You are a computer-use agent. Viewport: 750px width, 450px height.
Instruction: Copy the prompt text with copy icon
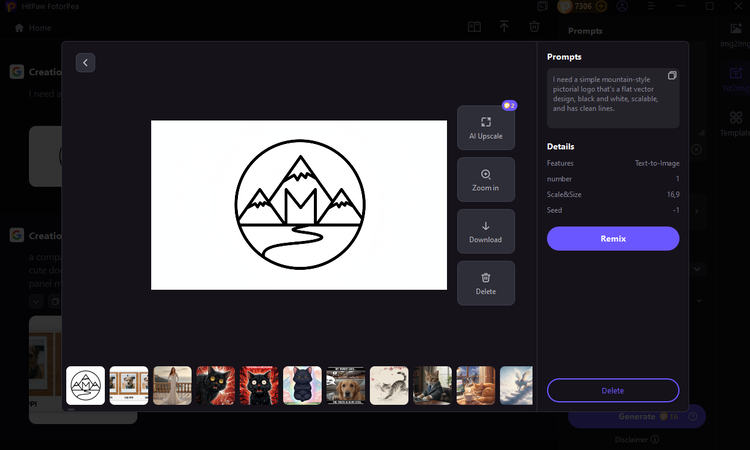click(672, 76)
